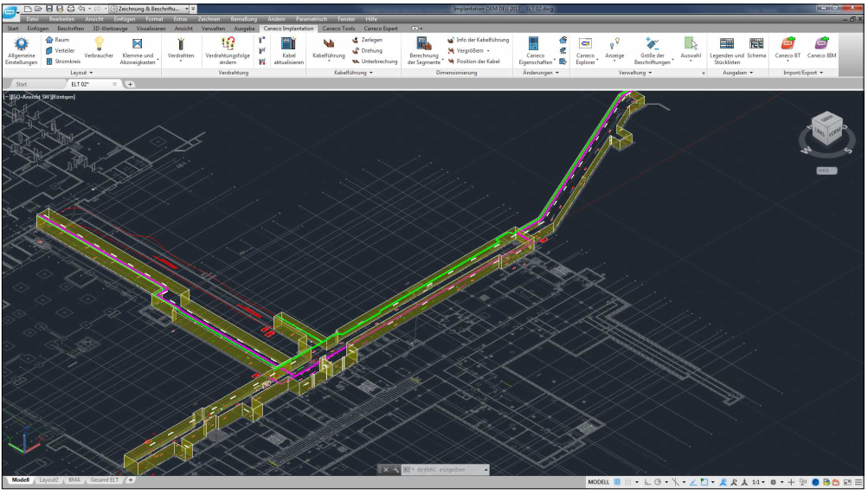Image resolution: width=868 pixels, height=495 pixels.
Task: Click the ViewCube in the viewport
Action: pos(826,130)
